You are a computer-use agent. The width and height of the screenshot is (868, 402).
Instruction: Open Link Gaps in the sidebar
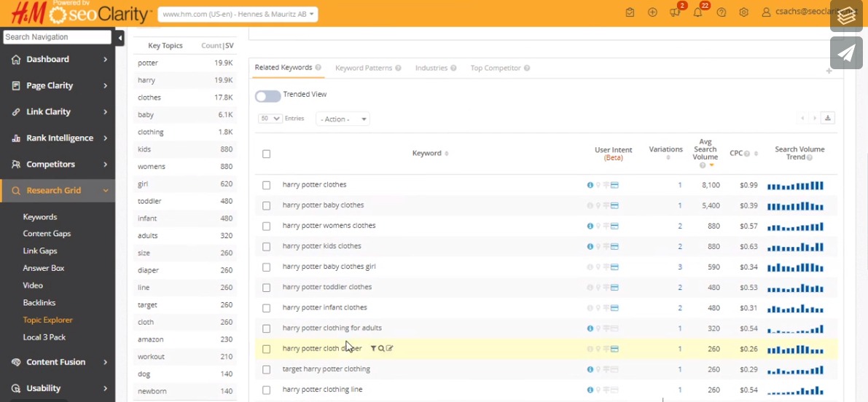tap(40, 251)
